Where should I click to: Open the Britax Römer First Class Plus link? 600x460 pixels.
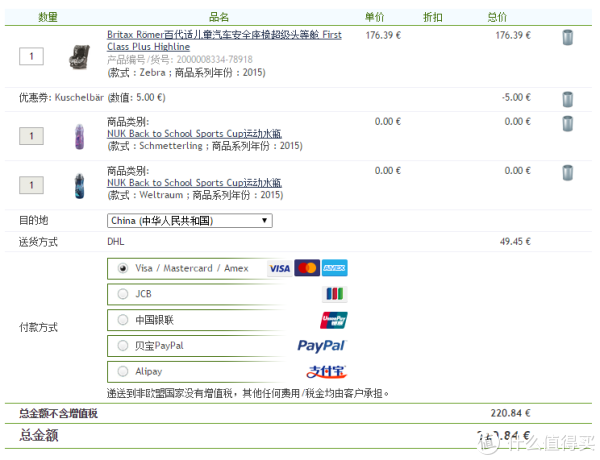coord(224,41)
